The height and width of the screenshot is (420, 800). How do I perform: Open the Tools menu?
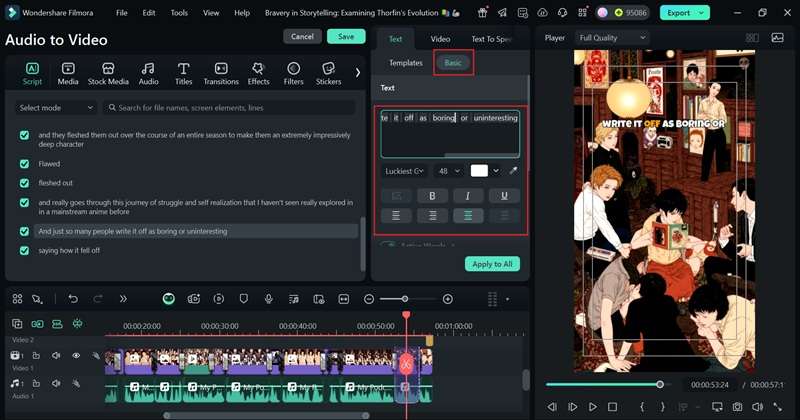point(179,13)
